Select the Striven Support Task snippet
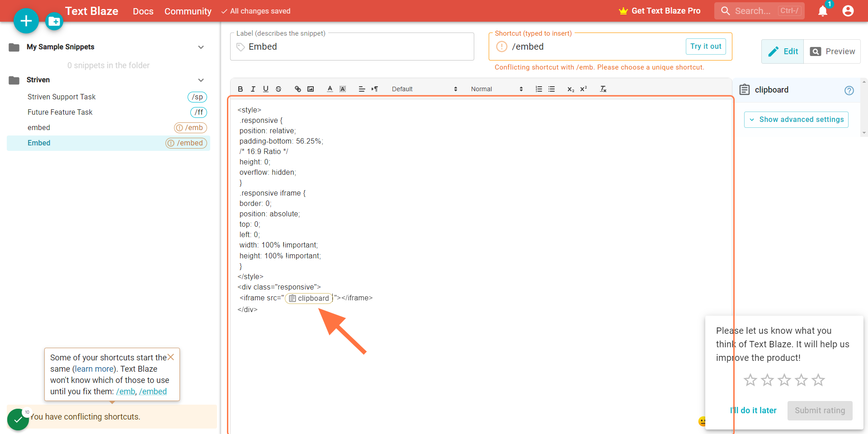The width and height of the screenshot is (868, 434). tap(108, 97)
